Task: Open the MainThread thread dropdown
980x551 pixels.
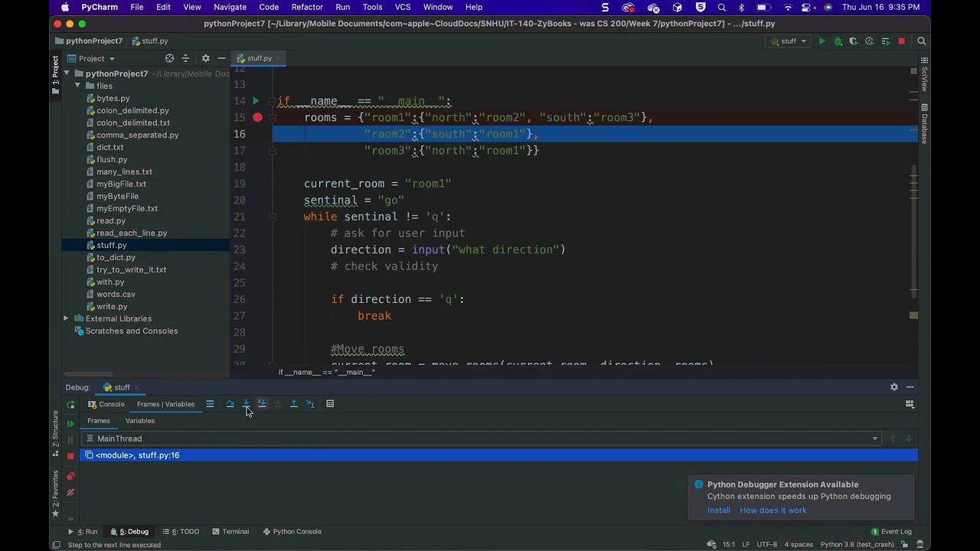Action: pos(874,439)
